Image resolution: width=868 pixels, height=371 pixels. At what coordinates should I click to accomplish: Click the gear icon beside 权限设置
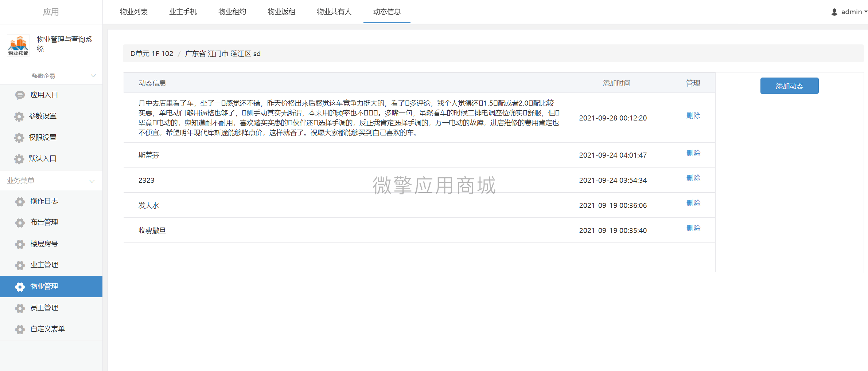point(19,138)
